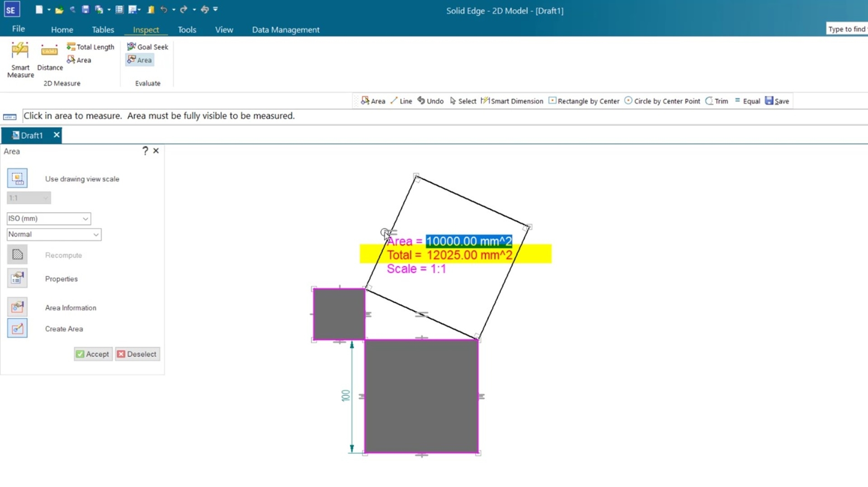Click the Smart Dimension tool
This screenshot has width=868, height=487.
pyautogui.click(x=512, y=101)
